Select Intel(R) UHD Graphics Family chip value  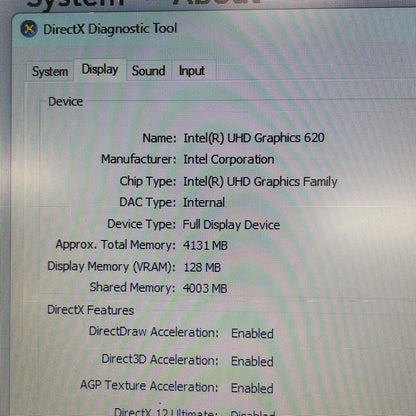260,182
